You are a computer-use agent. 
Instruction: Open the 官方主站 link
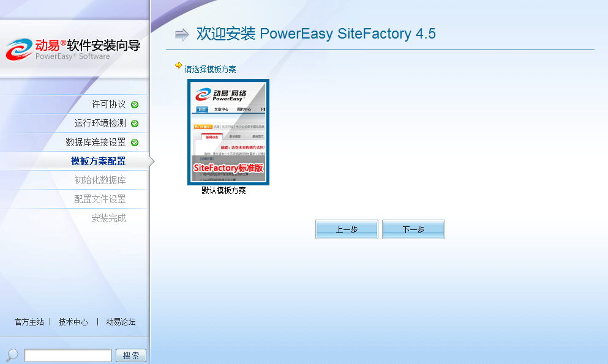tap(29, 322)
